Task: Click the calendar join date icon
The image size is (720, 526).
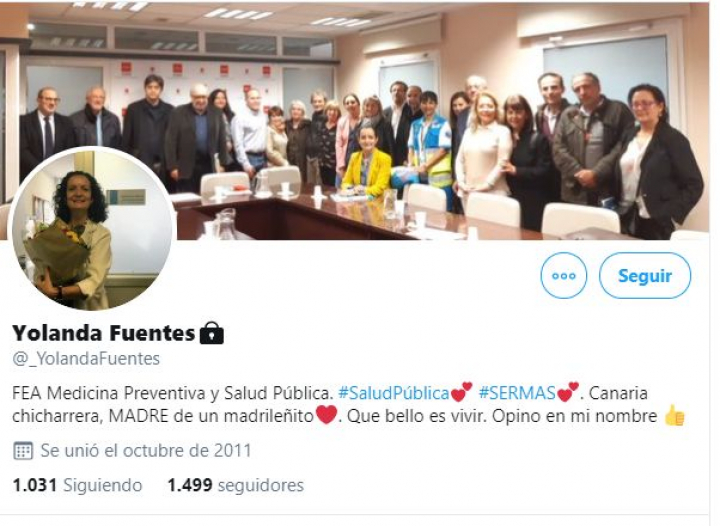Action: tap(22, 451)
